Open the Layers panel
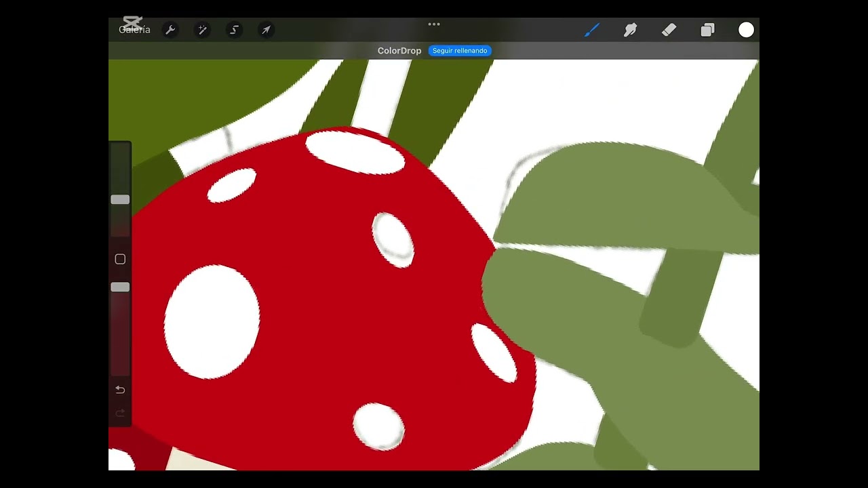868x488 pixels. [x=707, y=30]
